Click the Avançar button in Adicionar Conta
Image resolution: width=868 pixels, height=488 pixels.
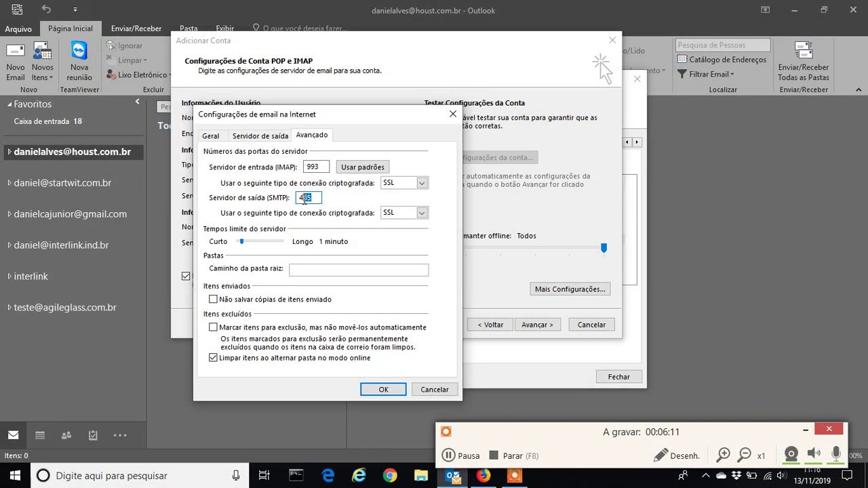[x=537, y=325]
